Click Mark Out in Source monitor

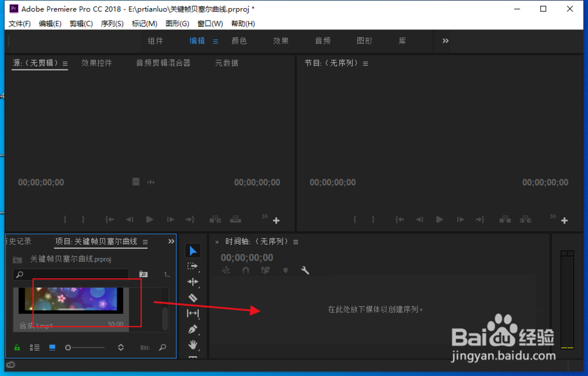(x=83, y=219)
